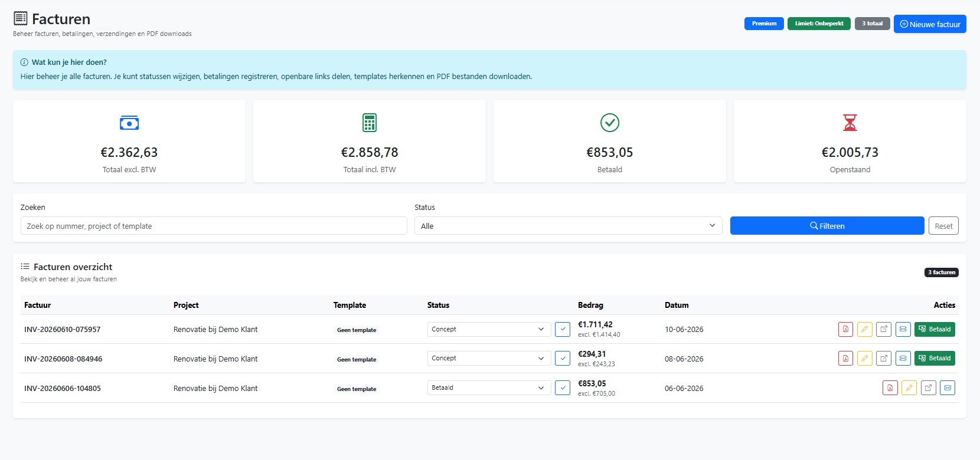Click amount €1.711,42
This screenshot has width=980, height=460.
(595, 324)
